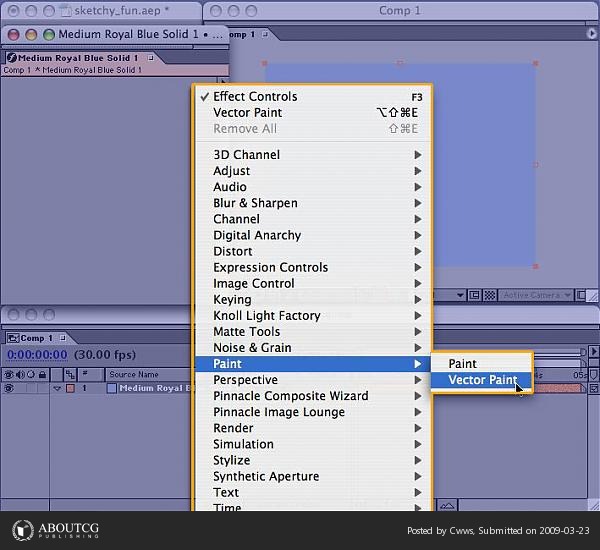Viewport: 600px width, 550px height.
Task: Open the Stylize menu item
Action: [x=313, y=460]
